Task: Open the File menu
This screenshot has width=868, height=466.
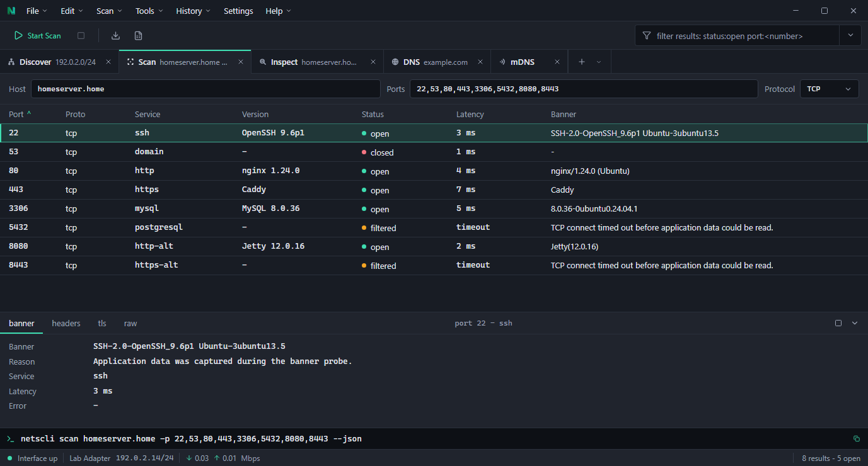Action: coord(37,11)
